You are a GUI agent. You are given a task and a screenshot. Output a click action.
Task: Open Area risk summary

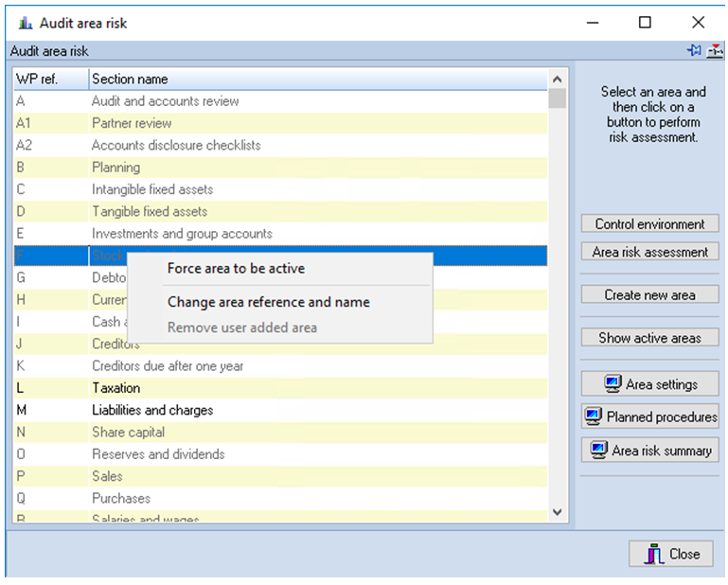(649, 450)
